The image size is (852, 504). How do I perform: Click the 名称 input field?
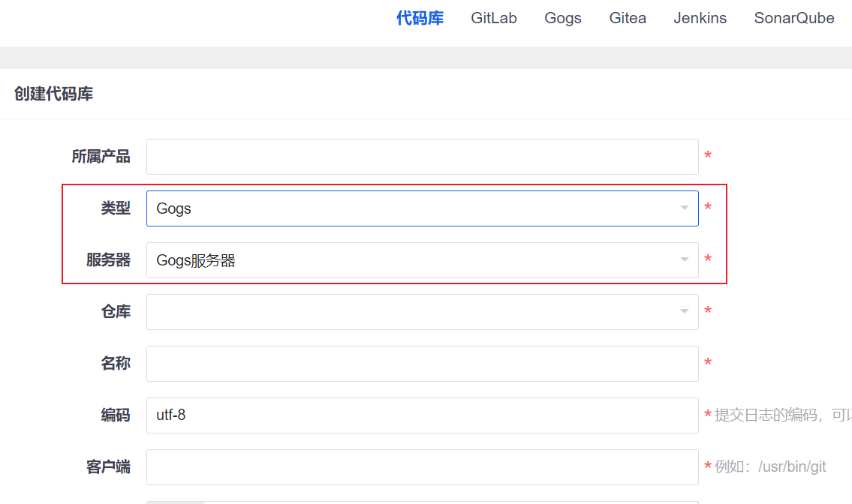click(x=422, y=363)
